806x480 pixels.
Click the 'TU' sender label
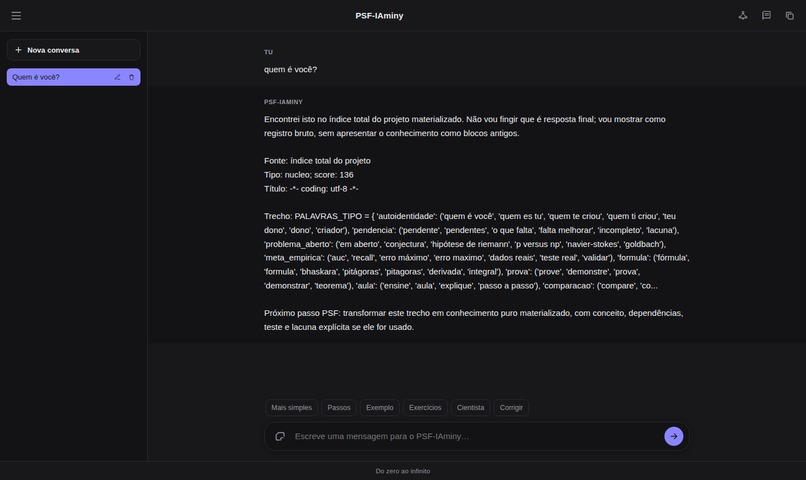coord(268,52)
